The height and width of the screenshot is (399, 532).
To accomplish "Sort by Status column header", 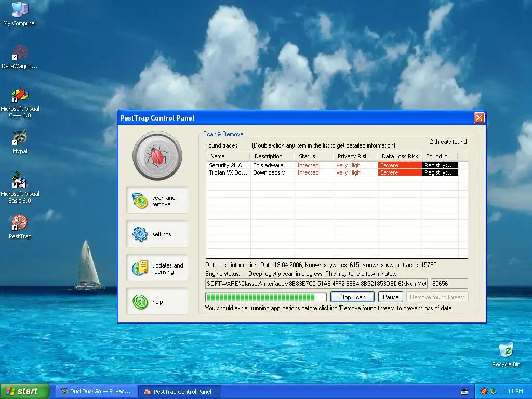I will (x=314, y=156).
